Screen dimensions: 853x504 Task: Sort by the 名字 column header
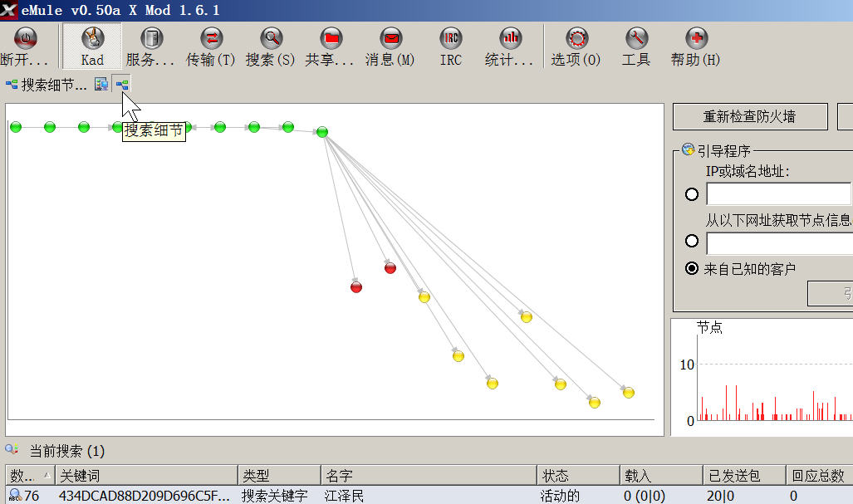click(429, 476)
